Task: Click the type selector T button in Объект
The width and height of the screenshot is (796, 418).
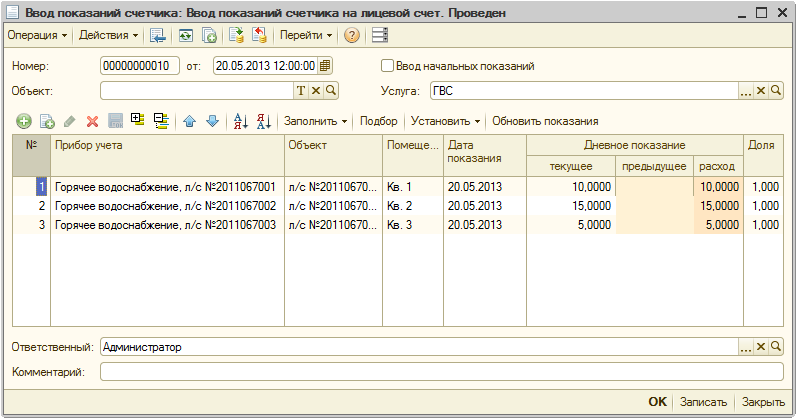Action: point(301,91)
